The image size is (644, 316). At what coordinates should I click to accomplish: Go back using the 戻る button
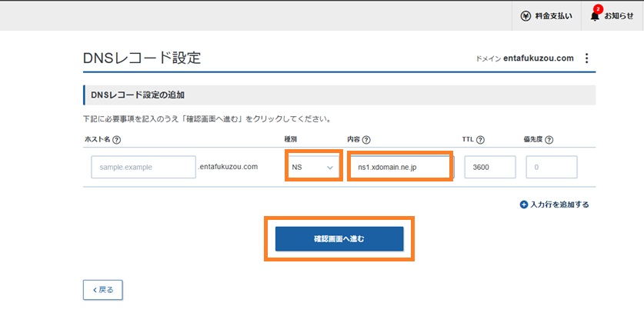coord(102,290)
